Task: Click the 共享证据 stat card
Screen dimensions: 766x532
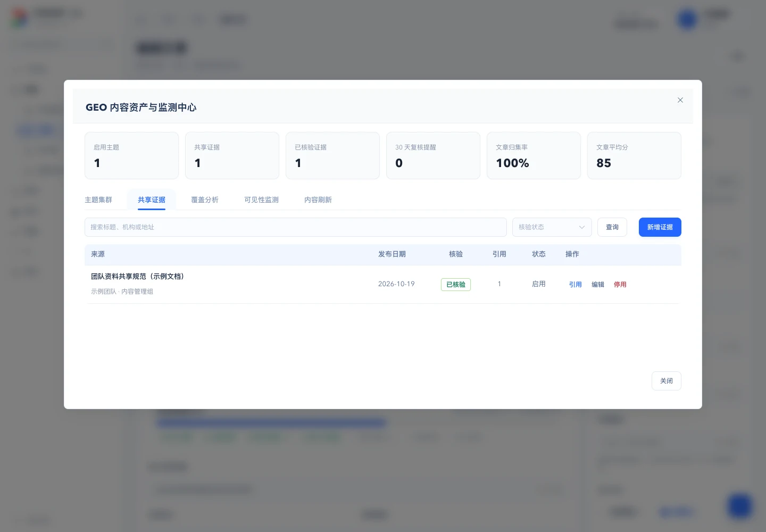Action: tap(232, 156)
